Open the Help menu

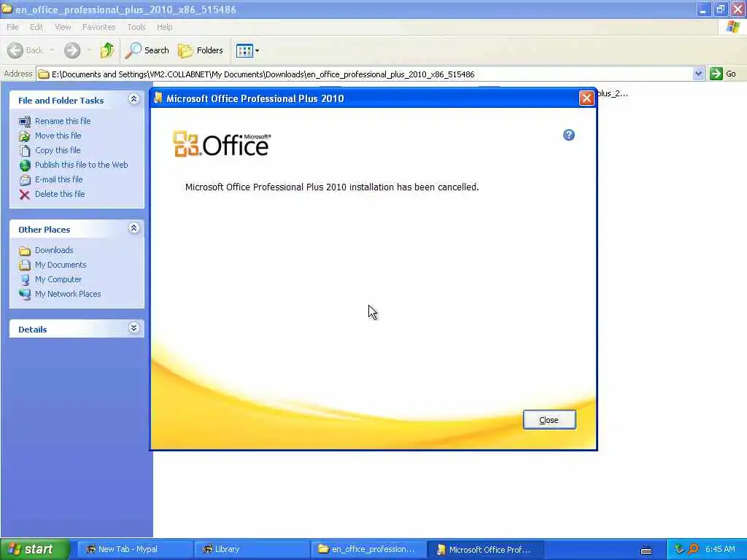coord(164,27)
